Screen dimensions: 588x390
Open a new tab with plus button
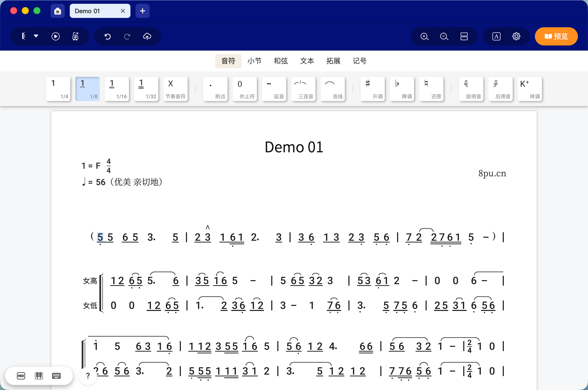[143, 11]
